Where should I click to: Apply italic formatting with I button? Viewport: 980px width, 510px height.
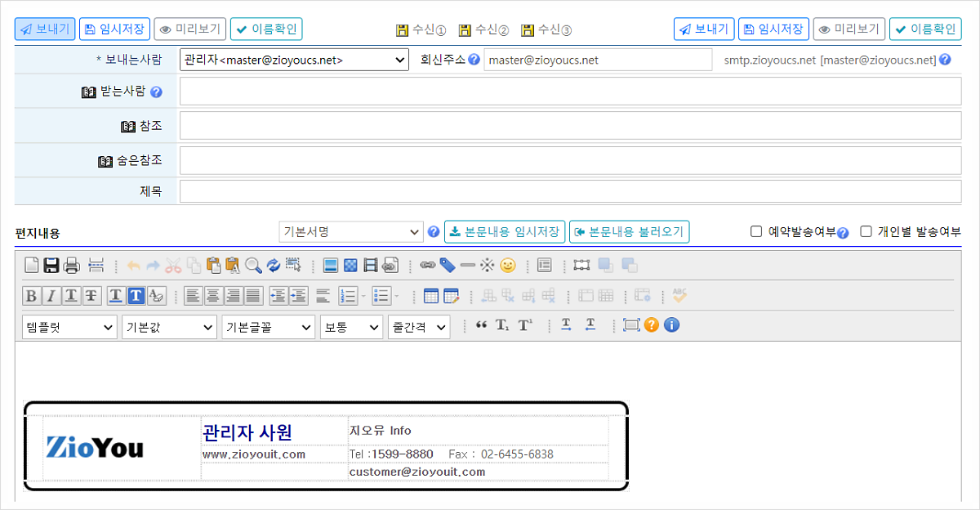pyautogui.click(x=51, y=296)
